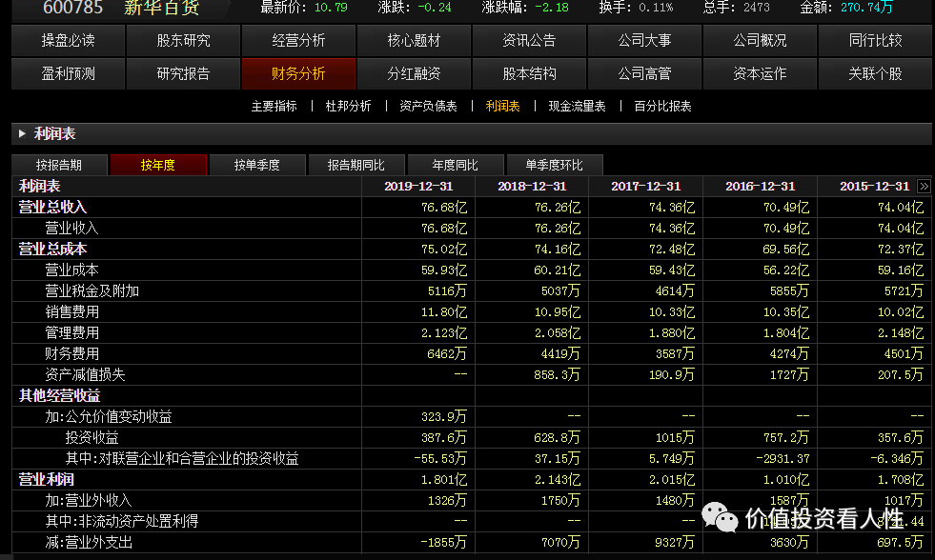Screen dimensions: 935x560
Task: Open the 资讯公告 tab
Action: (530, 41)
